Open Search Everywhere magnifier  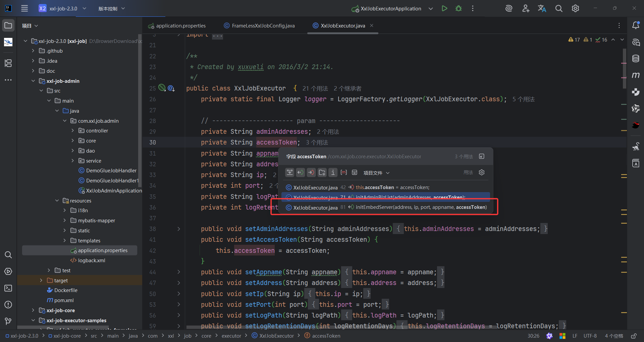559,8
